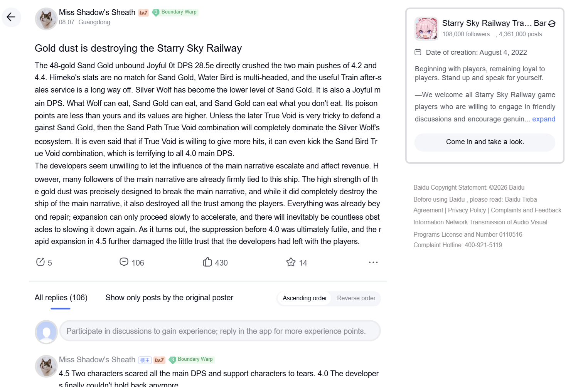Open the Baidu Tieba Agreement link
The width and height of the screenshot is (588, 387).
tap(521, 199)
